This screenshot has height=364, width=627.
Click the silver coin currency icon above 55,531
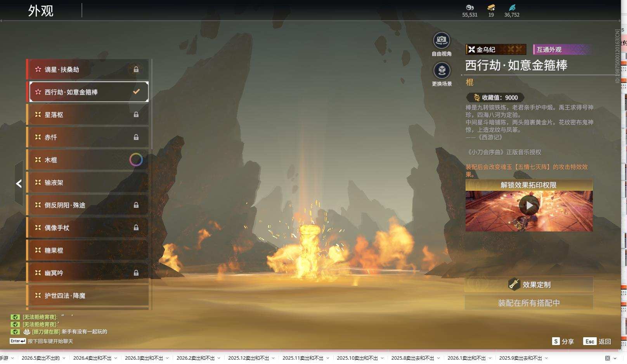pyautogui.click(x=470, y=7)
